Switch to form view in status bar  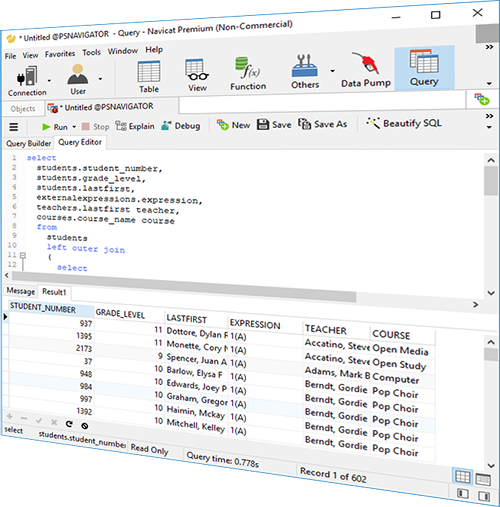[483, 479]
